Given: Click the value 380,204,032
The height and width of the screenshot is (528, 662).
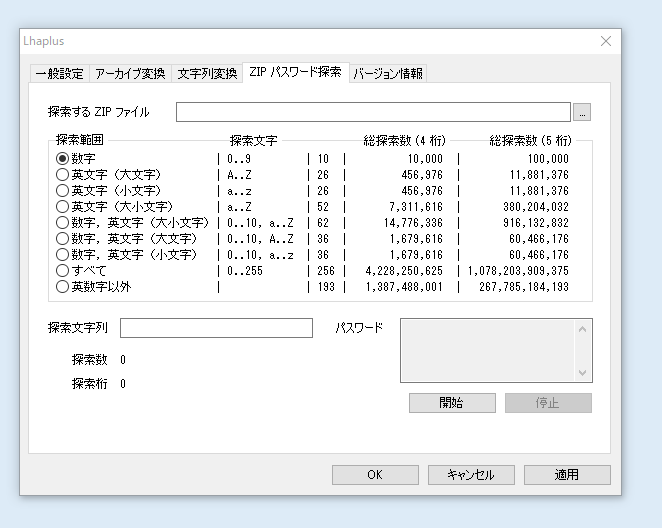Looking at the screenshot, I should [536, 207].
